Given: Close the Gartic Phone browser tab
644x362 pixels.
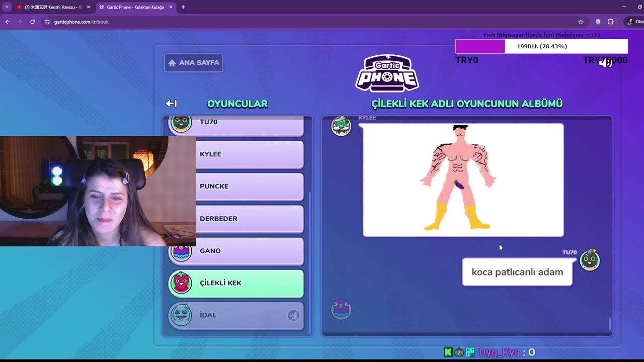Looking at the screenshot, I should click(171, 7).
